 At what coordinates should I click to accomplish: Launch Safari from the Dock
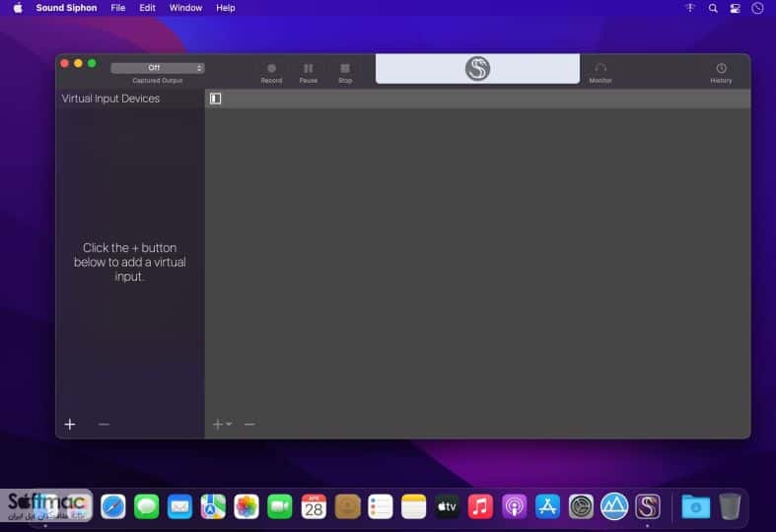click(112, 506)
